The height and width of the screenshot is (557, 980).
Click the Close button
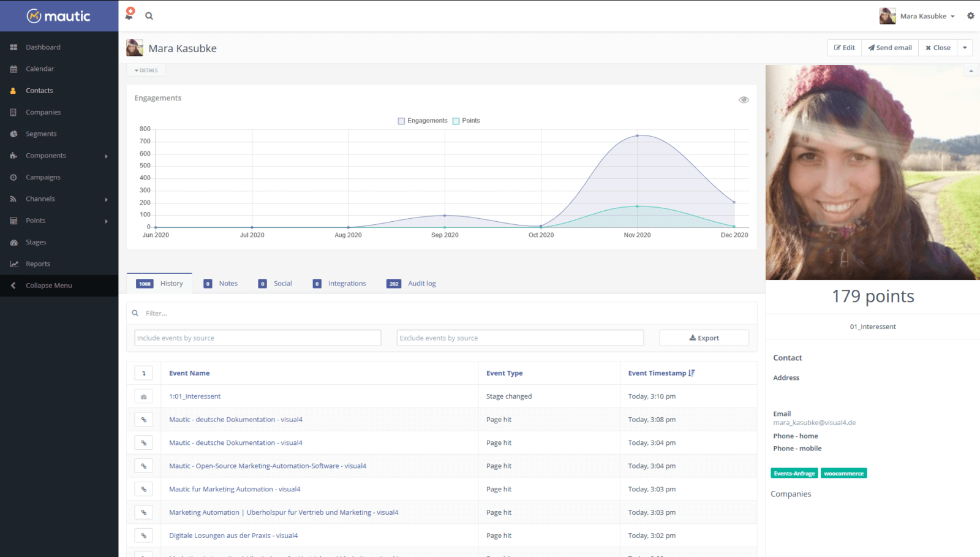point(938,48)
